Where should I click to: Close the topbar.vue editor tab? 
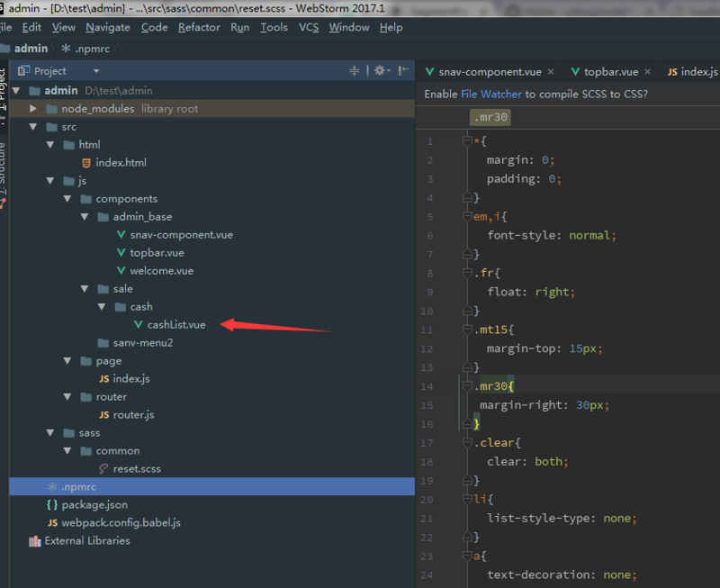(x=646, y=72)
